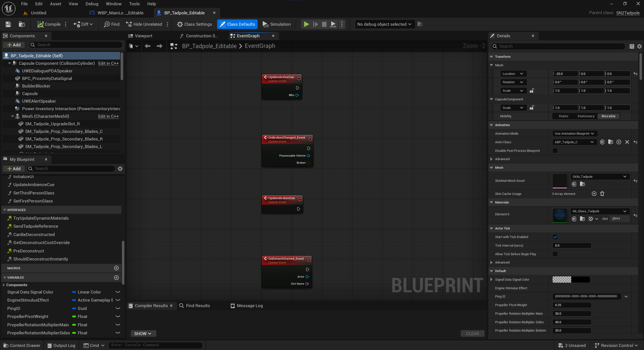Click Edit in C++ for Capsule Component
The width and height of the screenshot is (644, 350).
108,63
